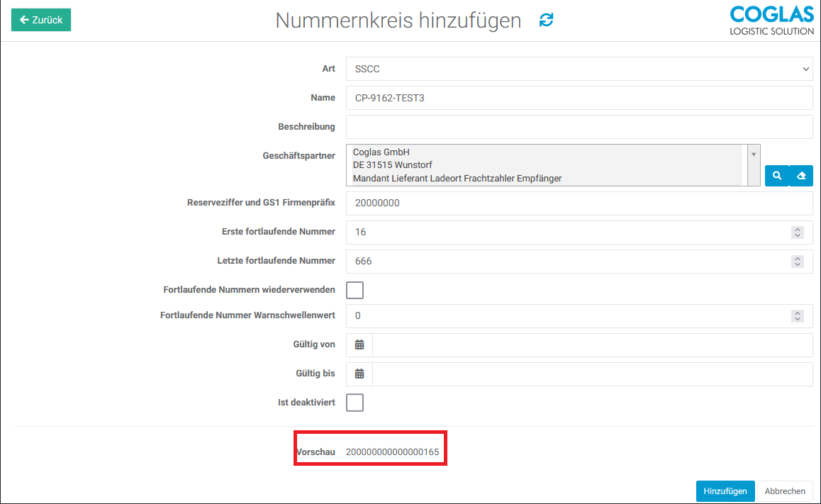Image resolution: width=821 pixels, height=504 pixels.
Task: Click the GS1 Firmenpräfix field
Action: click(x=579, y=203)
